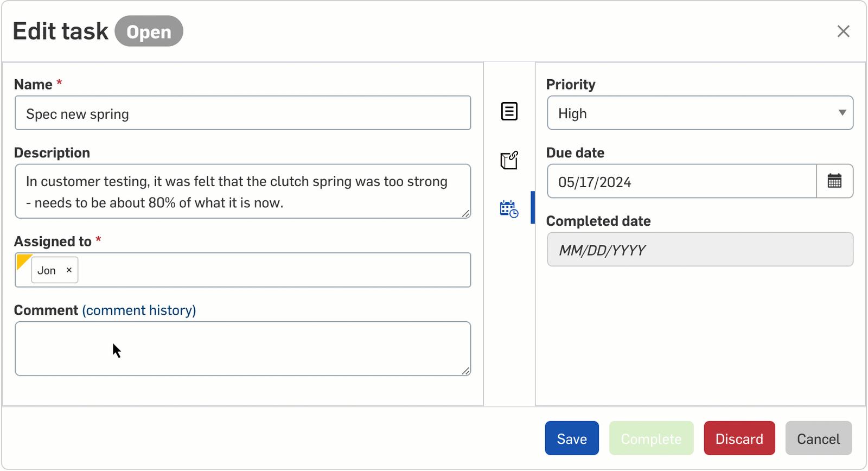Open the linked references clipboard icon tab
Viewport: 868px width, 471px height.
[x=509, y=160]
